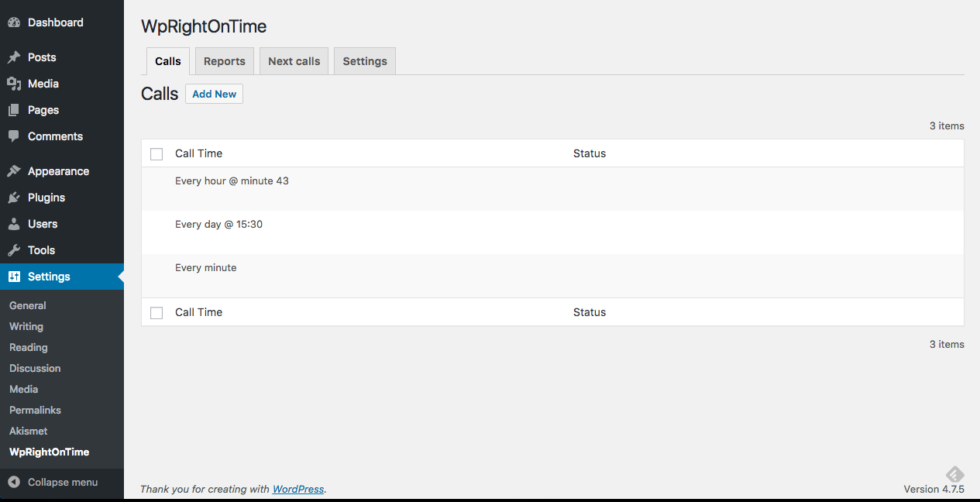This screenshot has width=980, height=502.
Task: Click the Appearance paintbrush icon
Action: click(x=14, y=171)
